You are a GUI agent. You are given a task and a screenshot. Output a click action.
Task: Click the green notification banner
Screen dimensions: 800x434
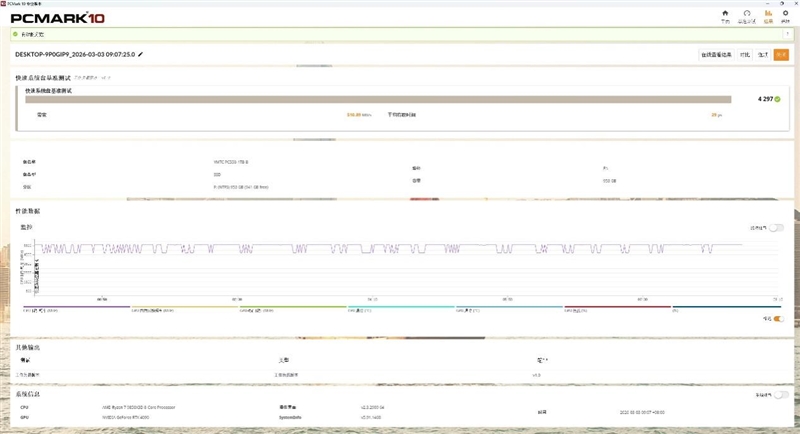coord(400,33)
